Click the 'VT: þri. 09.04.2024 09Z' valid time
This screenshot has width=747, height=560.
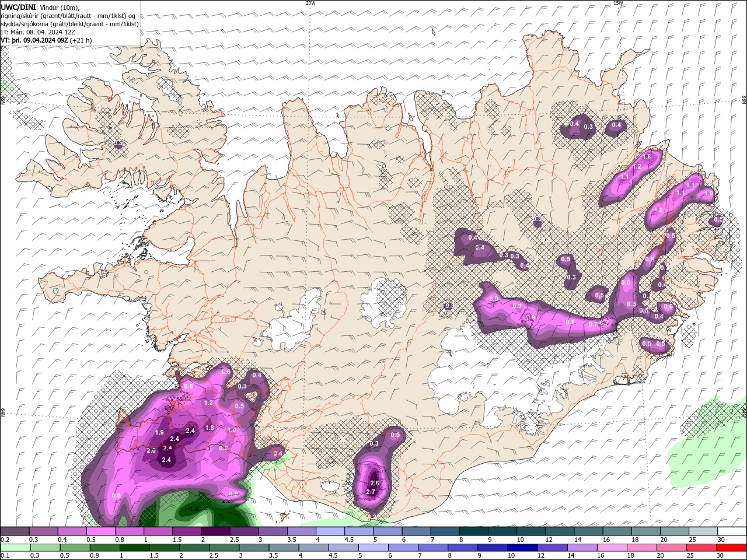coord(34,40)
